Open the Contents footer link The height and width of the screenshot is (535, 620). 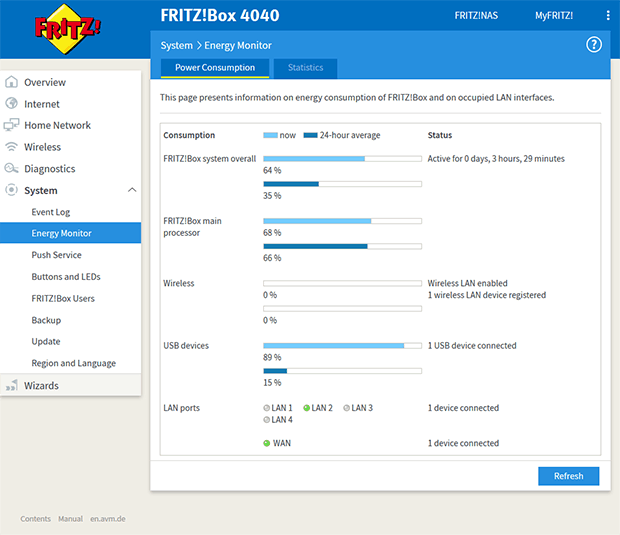(x=36, y=519)
